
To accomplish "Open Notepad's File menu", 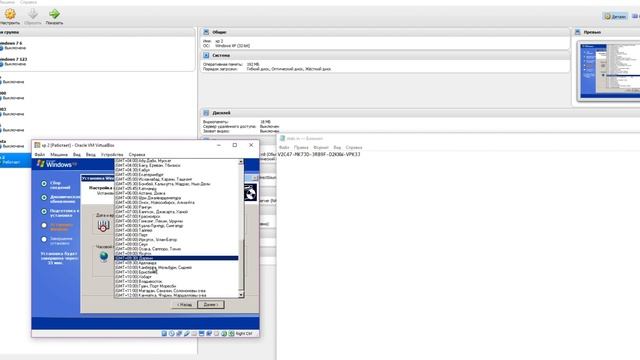I will click(x=284, y=147).
